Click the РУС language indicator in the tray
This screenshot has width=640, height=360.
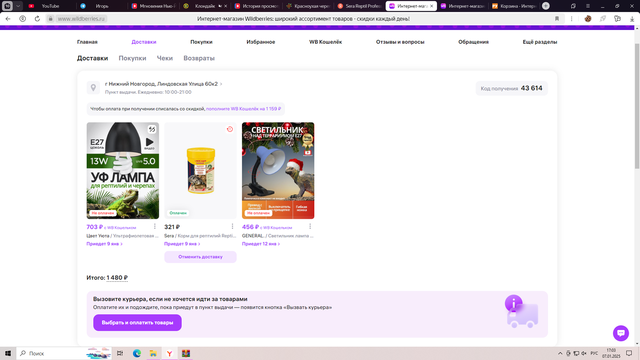pyautogui.click(x=594, y=353)
